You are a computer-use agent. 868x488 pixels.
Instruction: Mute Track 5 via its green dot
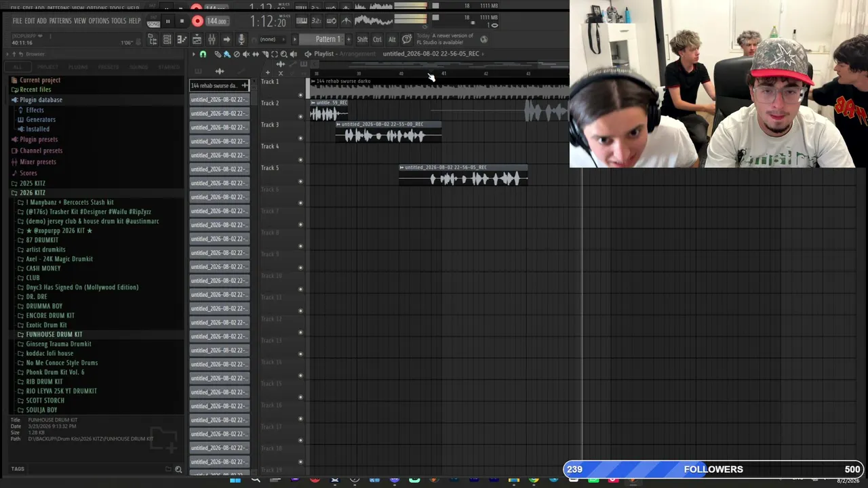tap(300, 182)
